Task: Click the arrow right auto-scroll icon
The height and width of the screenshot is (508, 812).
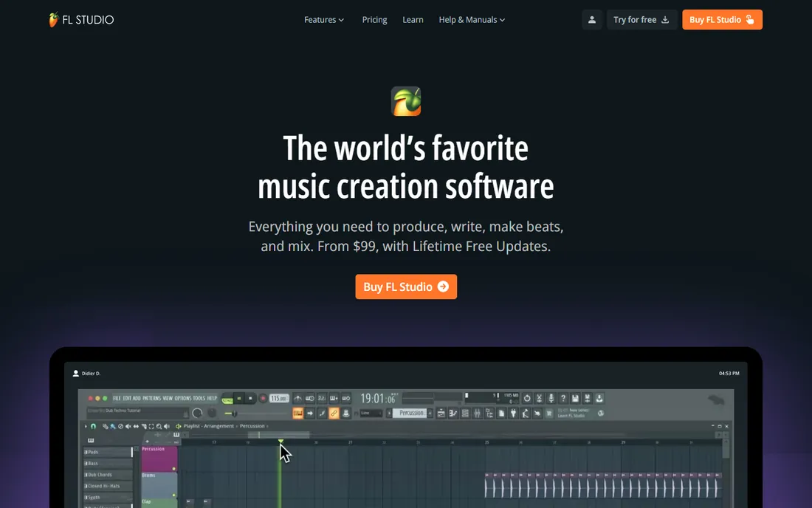Action: [x=310, y=413]
